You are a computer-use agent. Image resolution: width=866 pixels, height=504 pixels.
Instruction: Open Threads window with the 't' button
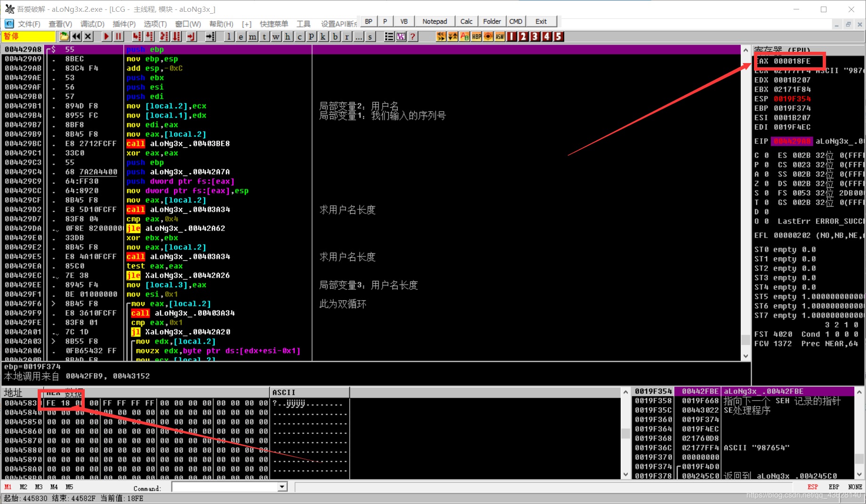[x=264, y=37]
